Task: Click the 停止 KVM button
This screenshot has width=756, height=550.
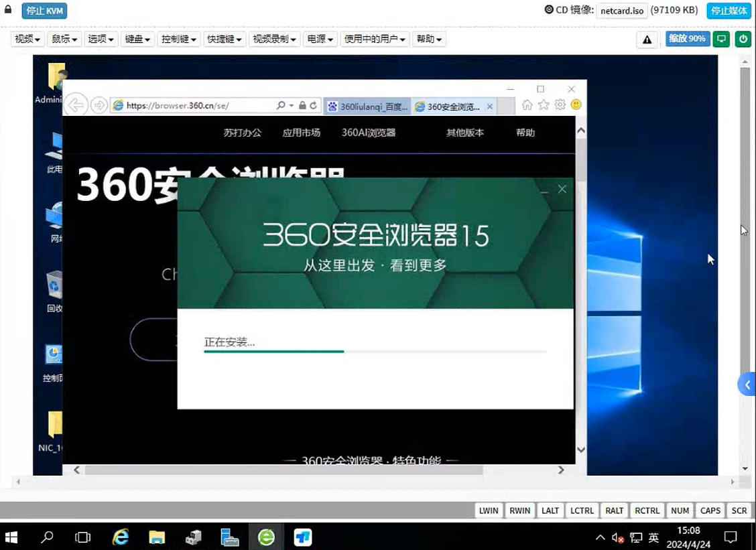Action: pyautogui.click(x=44, y=11)
